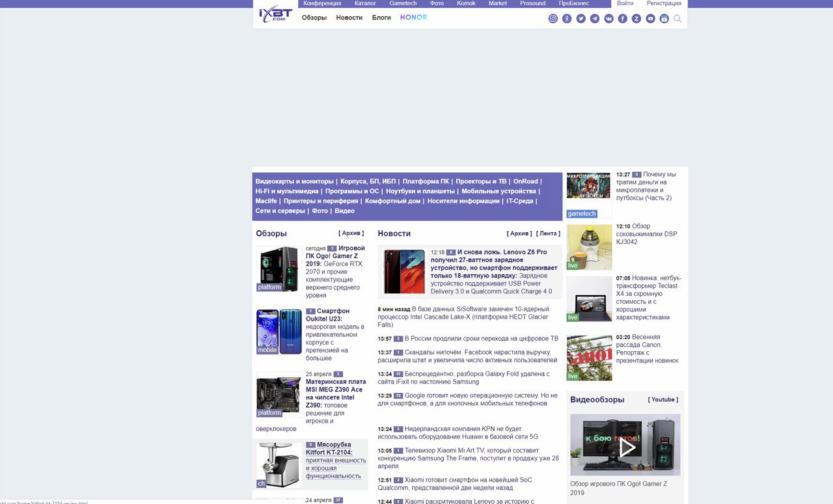Open Gametech in top menu bar
The width and height of the screenshot is (833, 504).
click(x=403, y=3)
